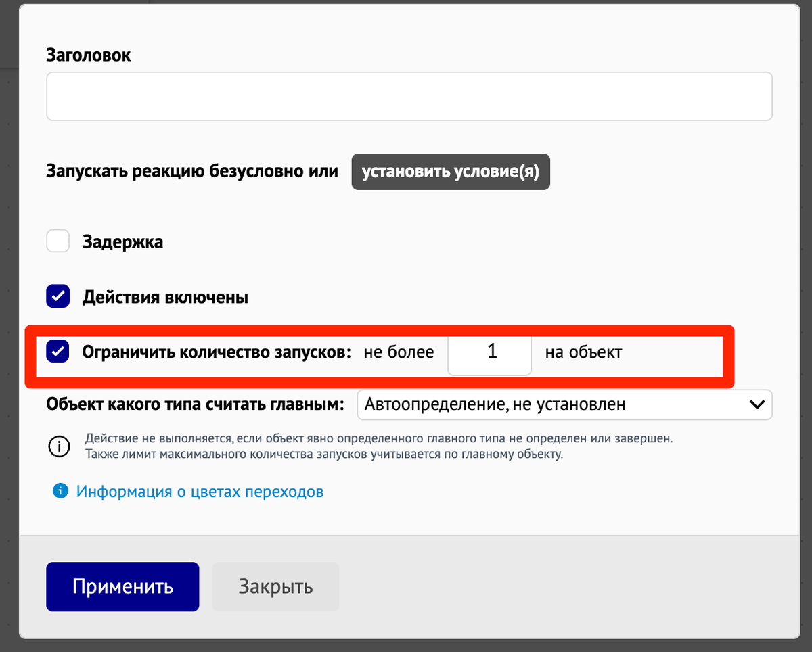
Task: Open the Автоопределение, не установлен dropdown
Action: (555, 404)
